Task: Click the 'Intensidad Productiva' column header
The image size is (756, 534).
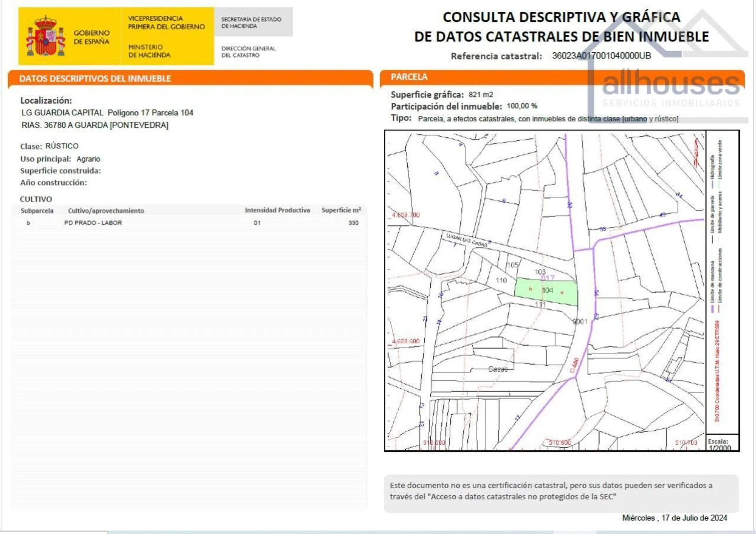Action: pyautogui.click(x=277, y=210)
